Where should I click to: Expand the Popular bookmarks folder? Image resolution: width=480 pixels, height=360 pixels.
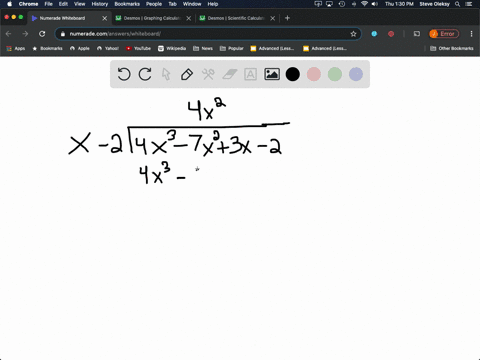(232, 48)
